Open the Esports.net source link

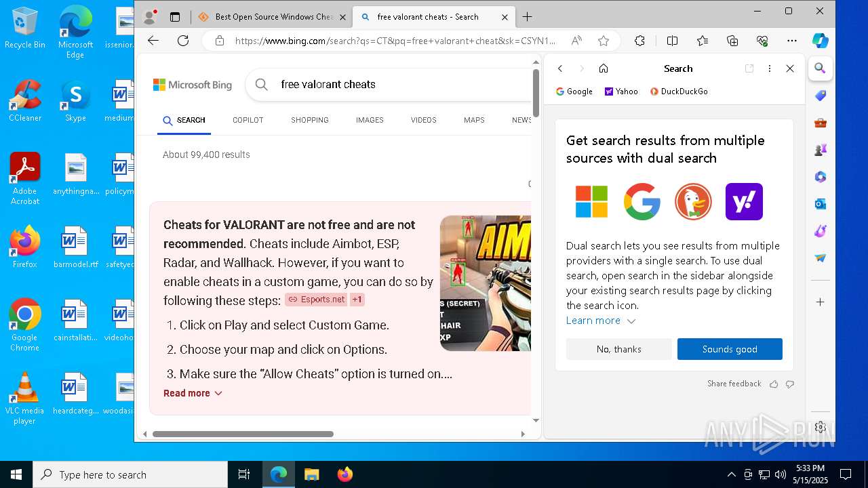316,300
